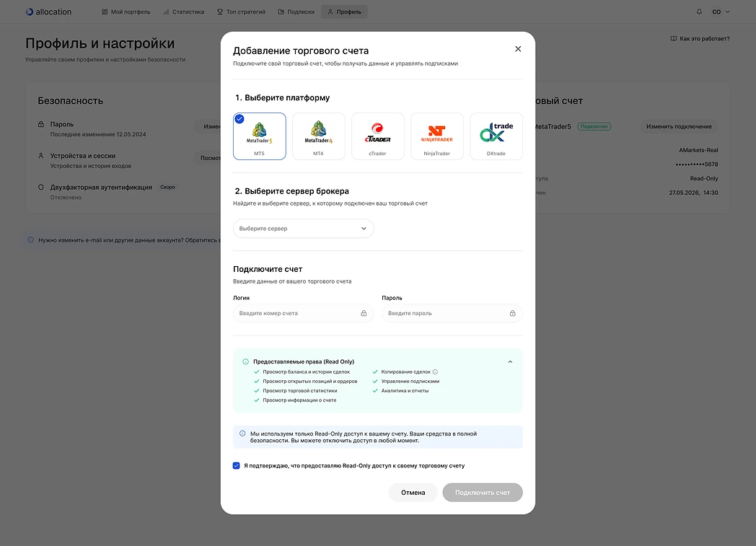756x546 pixels.
Task: Click the "Скоро" badge next to two-factor authentication
Action: [168, 187]
